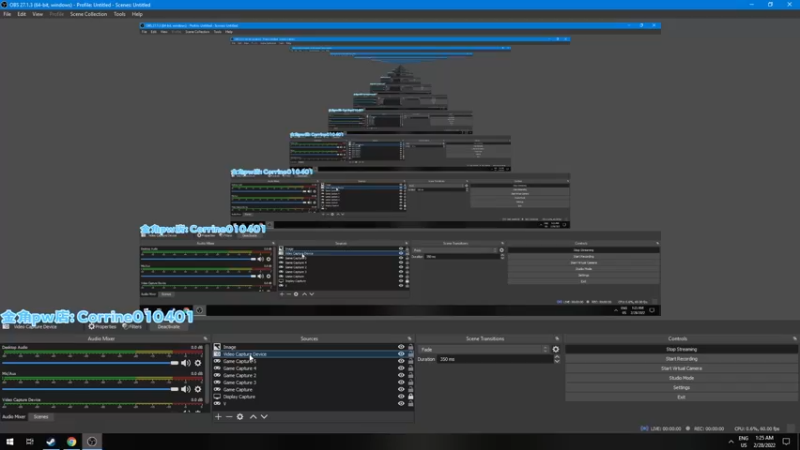Remove selected source with minus
Screen dimensions: 800x450
pos(229,417)
